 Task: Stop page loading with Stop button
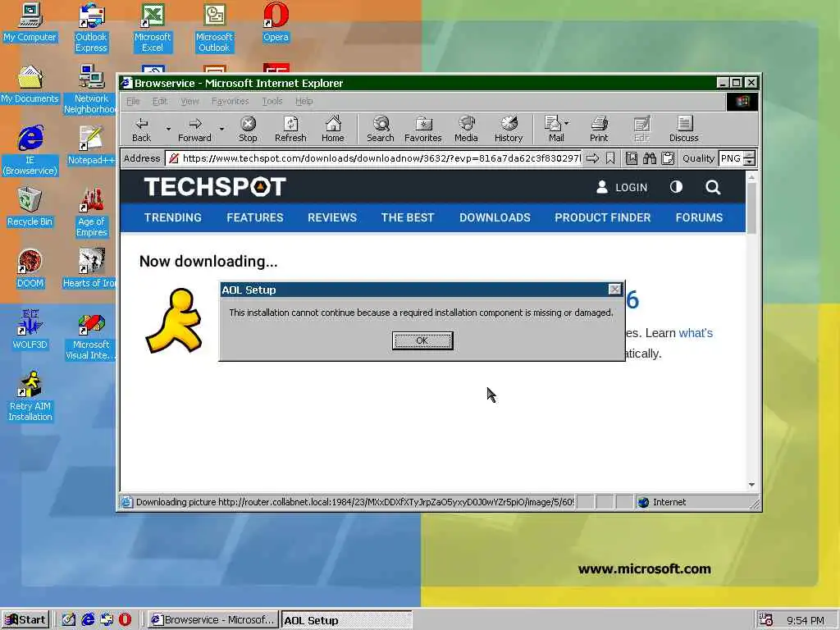[248, 129]
